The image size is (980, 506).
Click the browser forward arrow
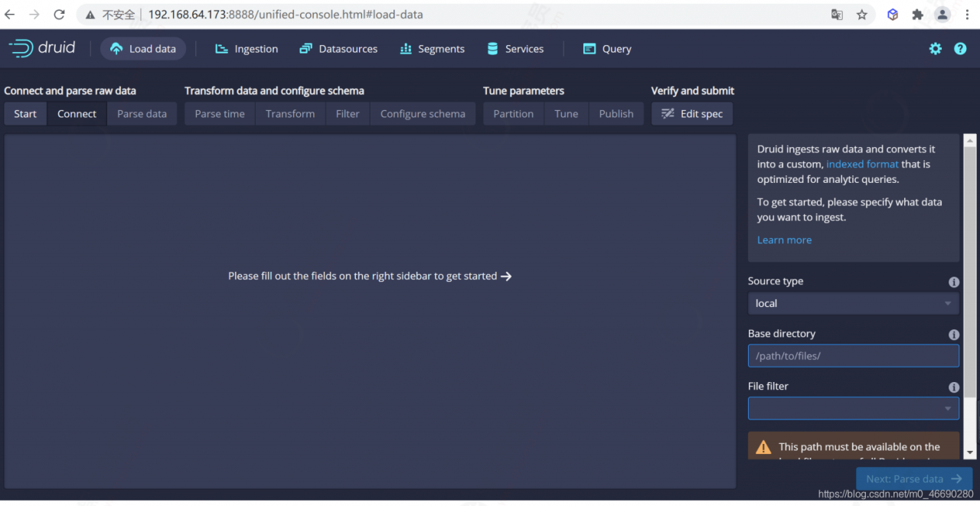[x=34, y=15]
